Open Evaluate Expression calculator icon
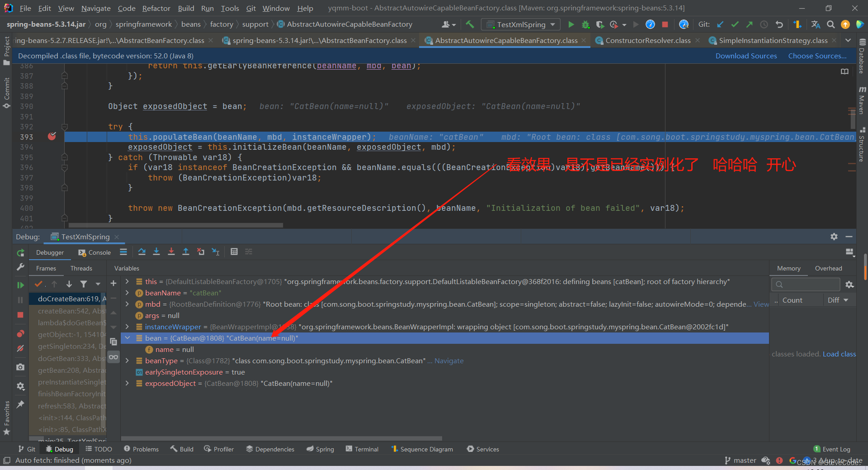The height and width of the screenshot is (470, 868). tap(234, 252)
